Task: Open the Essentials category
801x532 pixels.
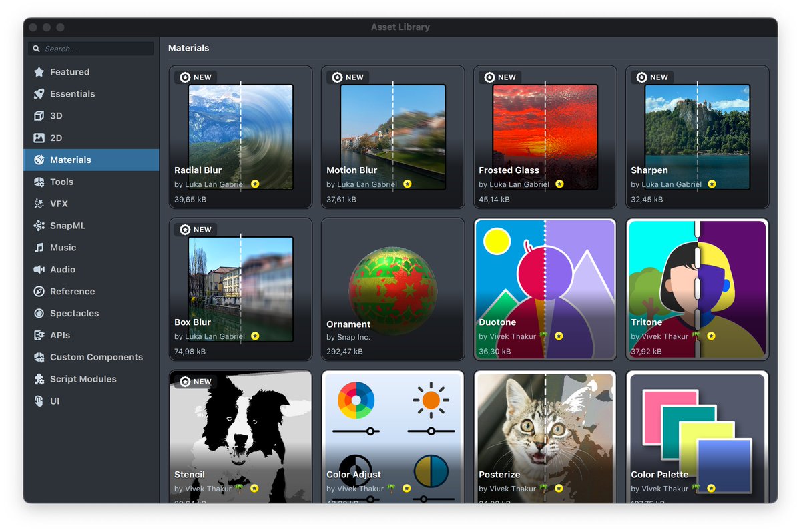Action: point(91,94)
